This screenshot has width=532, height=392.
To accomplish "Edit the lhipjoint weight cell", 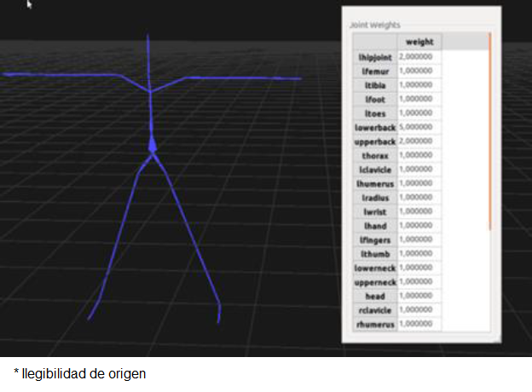I will tap(419, 56).
